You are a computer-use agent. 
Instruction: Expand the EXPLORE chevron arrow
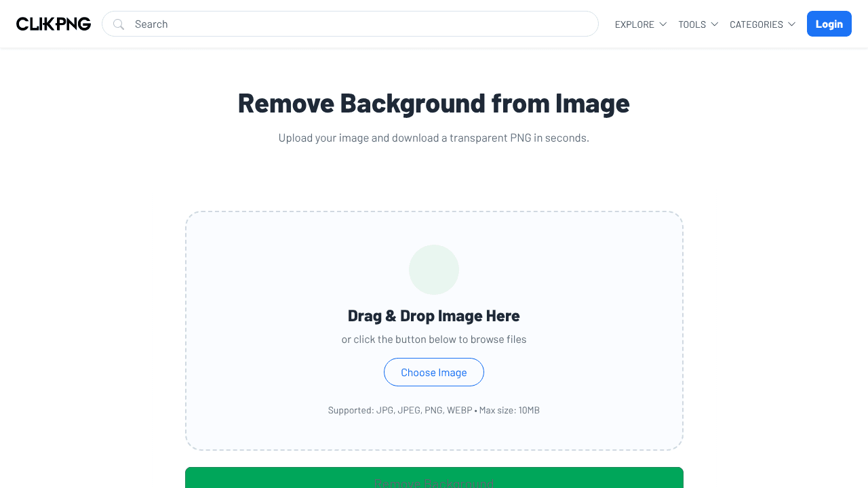(x=663, y=24)
